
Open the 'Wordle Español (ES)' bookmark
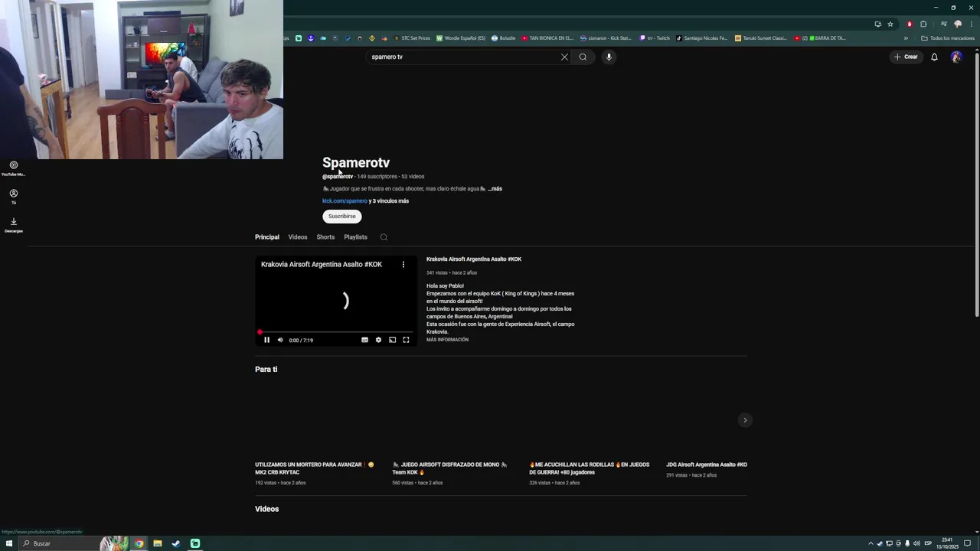click(x=461, y=38)
